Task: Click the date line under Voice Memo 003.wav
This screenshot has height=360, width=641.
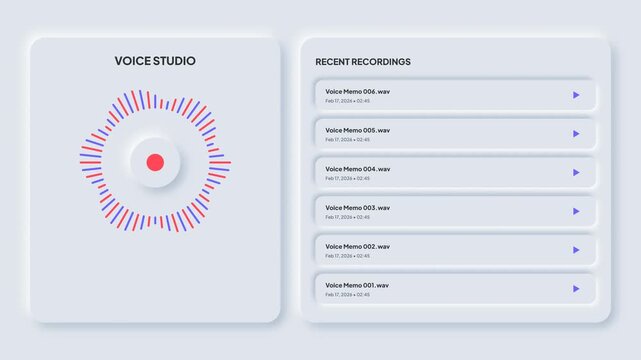Action: 347,217
